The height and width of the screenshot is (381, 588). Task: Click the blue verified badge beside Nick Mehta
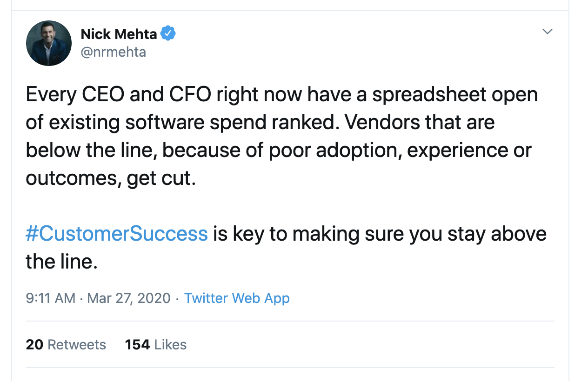(168, 34)
